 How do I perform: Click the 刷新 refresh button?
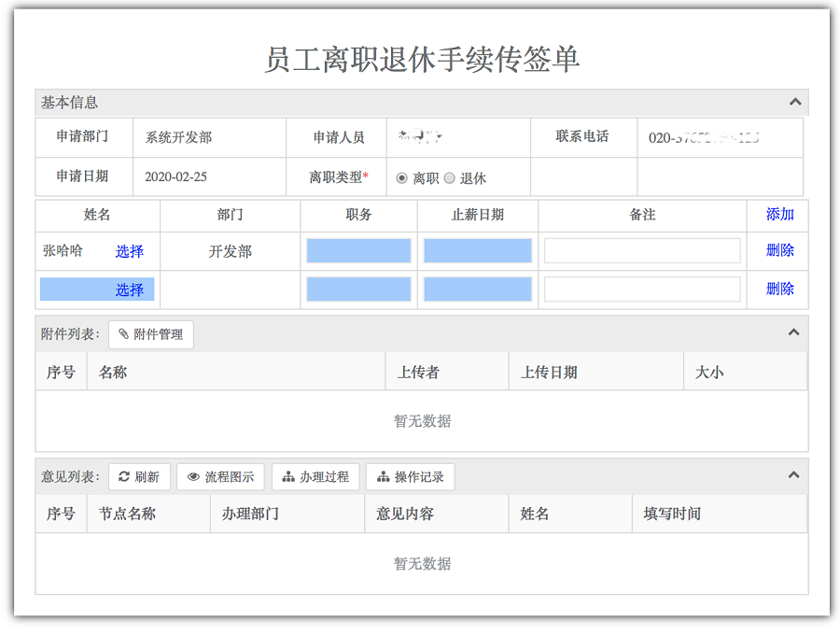138,476
